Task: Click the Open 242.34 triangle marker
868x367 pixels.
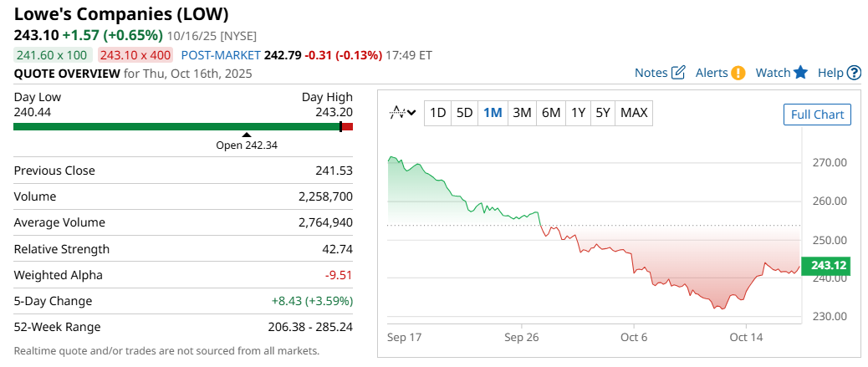Action: tap(246, 135)
